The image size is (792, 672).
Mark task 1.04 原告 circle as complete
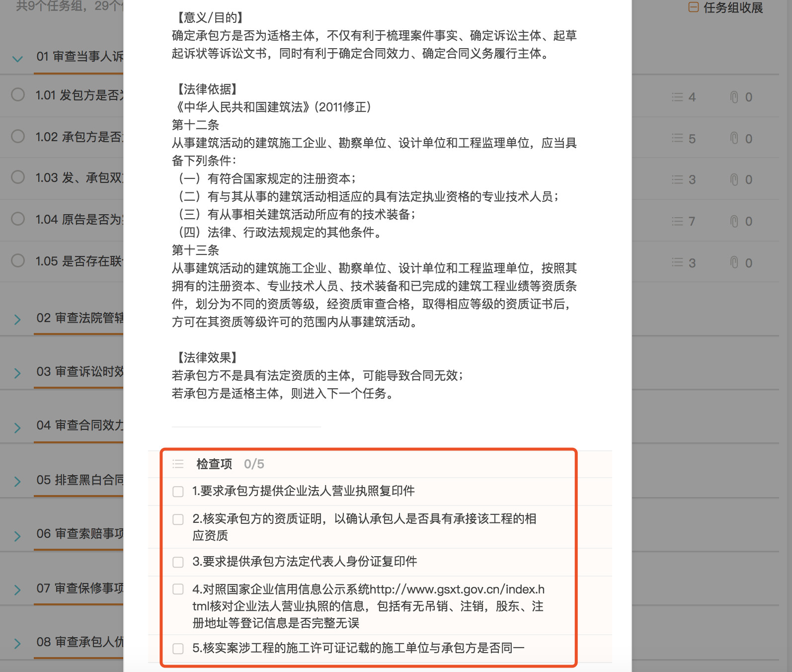click(x=18, y=219)
